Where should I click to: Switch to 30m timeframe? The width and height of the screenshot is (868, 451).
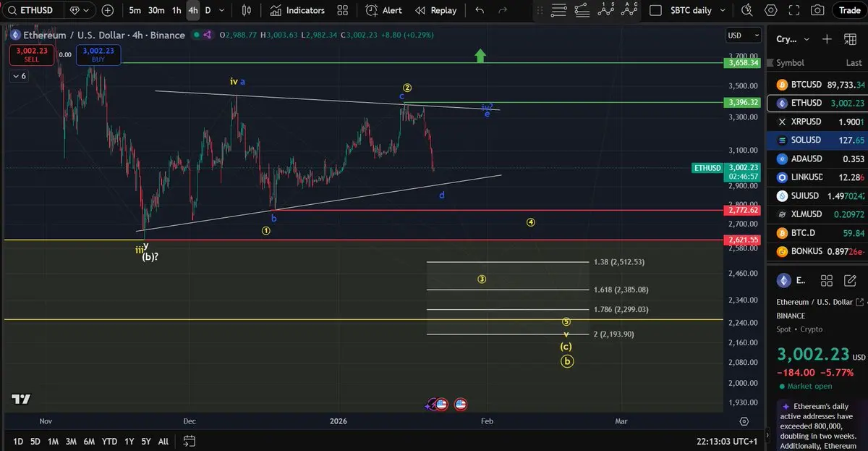click(x=156, y=10)
